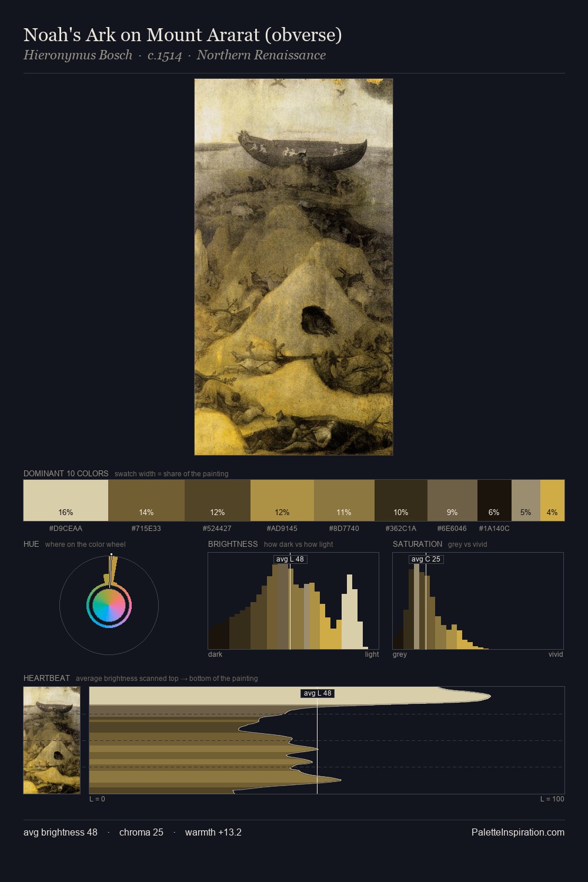Click the 'HEARTBEAT' section heading

point(46,678)
